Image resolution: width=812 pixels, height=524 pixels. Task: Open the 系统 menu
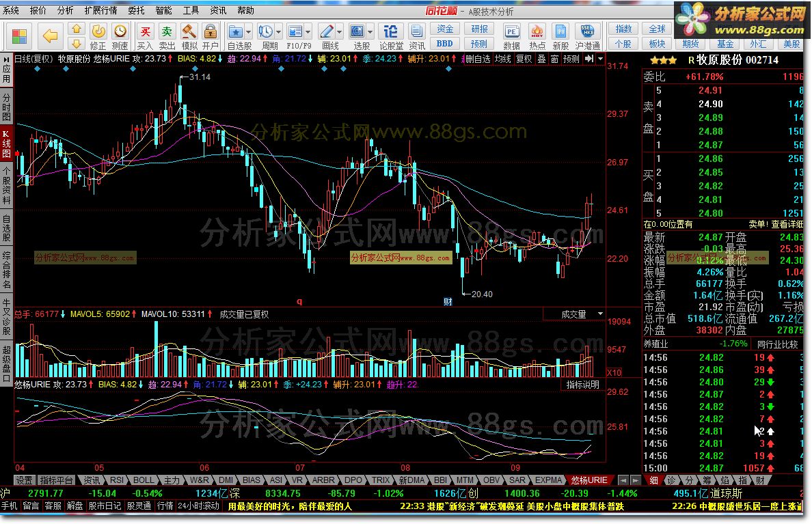coord(11,10)
